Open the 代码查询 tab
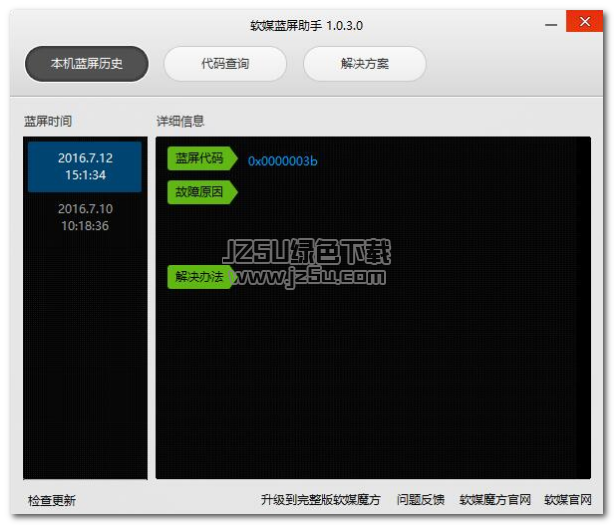Screen dimensions: 614x525 tap(225, 64)
